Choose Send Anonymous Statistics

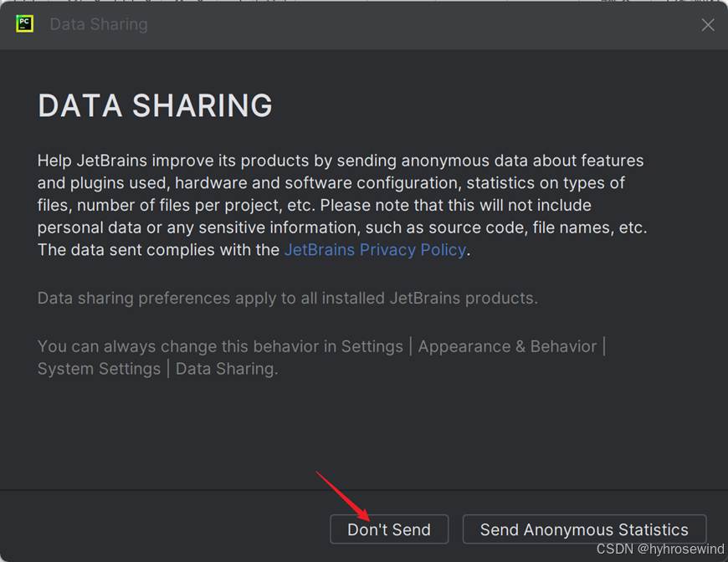coord(584,529)
